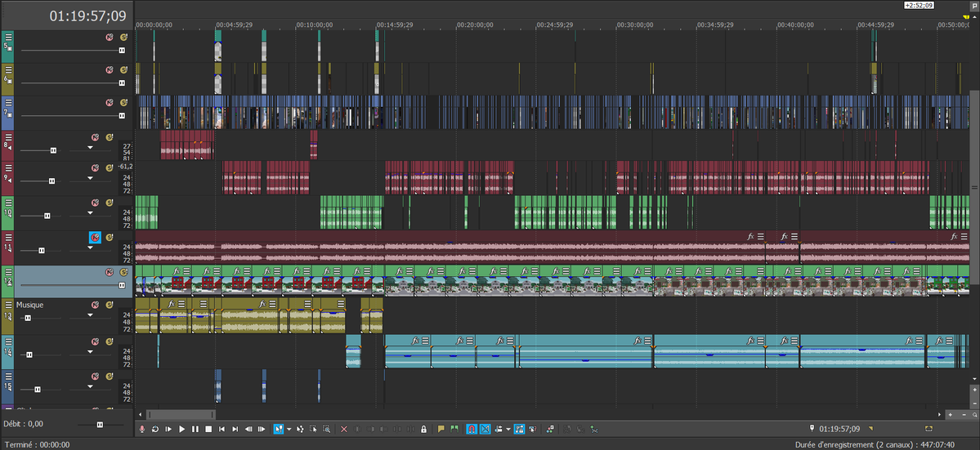
Task: Click the Auto Ripple icon
Action: click(499, 429)
